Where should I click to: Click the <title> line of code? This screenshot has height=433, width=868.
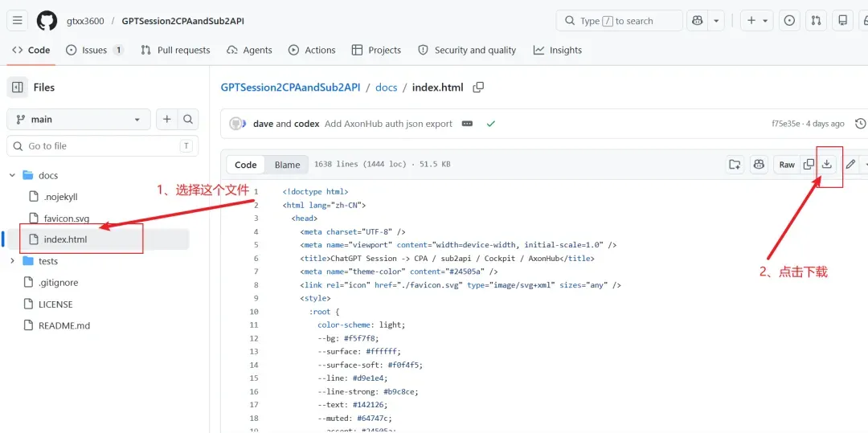tap(447, 258)
